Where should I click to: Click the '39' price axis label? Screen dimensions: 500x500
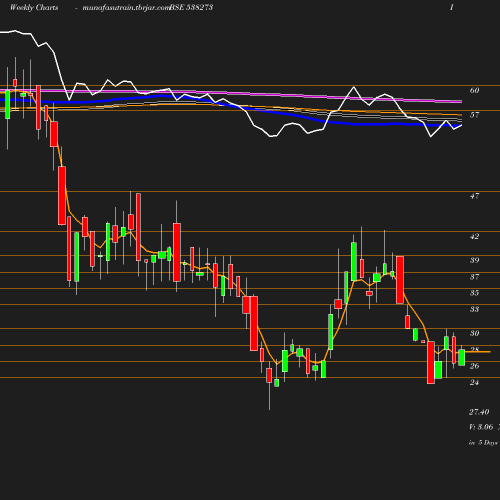pyautogui.click(x=474, y=260)
